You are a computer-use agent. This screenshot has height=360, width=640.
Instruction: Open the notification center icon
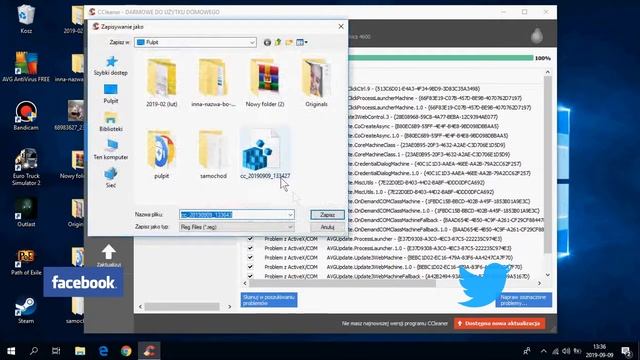coord(626,351)
